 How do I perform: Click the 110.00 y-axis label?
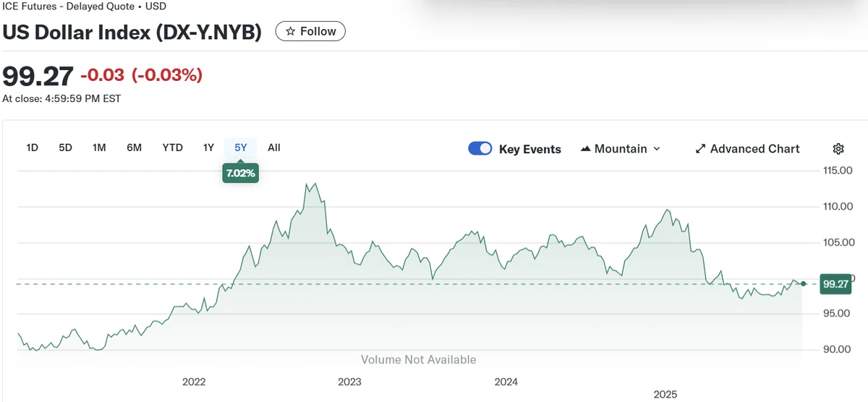838,206
